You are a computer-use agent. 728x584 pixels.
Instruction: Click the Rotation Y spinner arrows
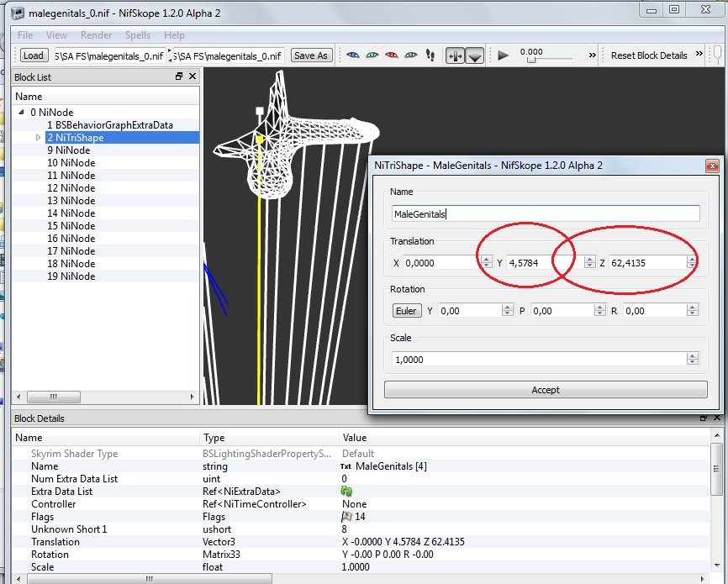[x=508, y=311]
